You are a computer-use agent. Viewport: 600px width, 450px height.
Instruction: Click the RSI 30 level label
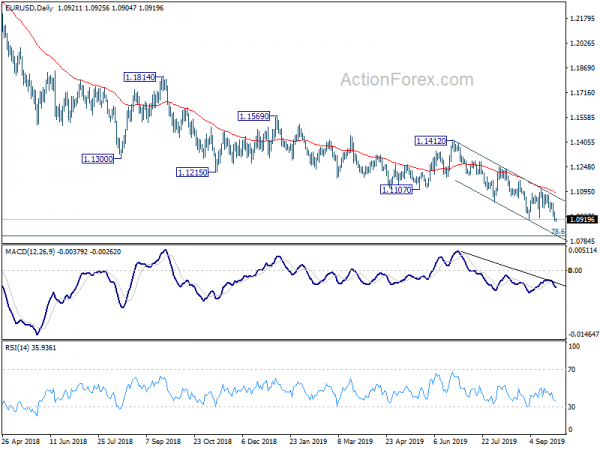572,407
